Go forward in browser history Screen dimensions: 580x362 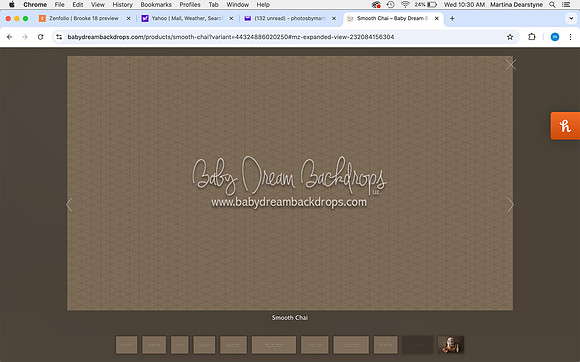point(25,37)
